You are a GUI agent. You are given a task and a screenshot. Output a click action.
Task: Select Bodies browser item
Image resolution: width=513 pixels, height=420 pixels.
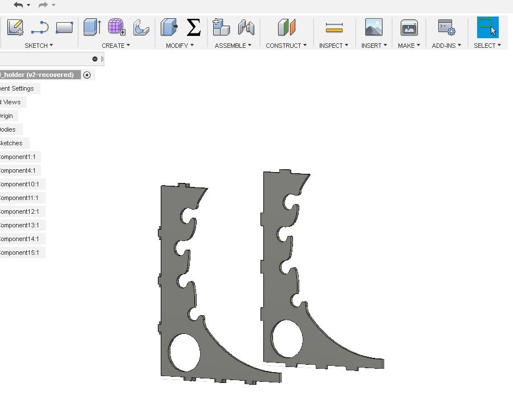coord(11,129)
